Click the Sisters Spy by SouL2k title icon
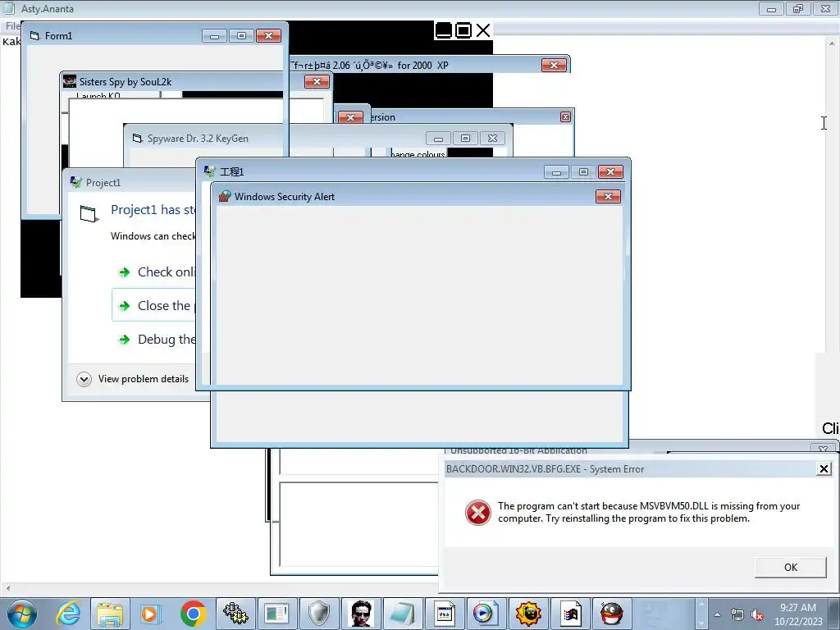This screenshot has width=840, height=630. click(x=70, y=81)
